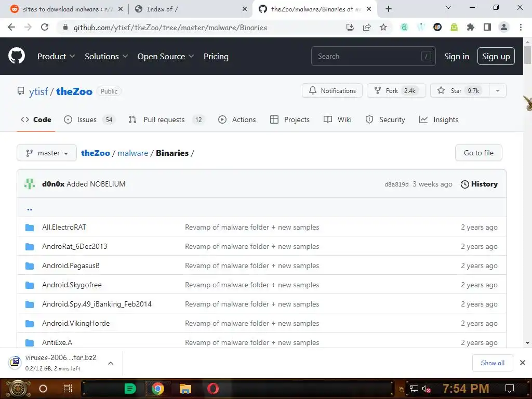The image size is (532, 399).
Task: Open Task View on the taskbar
Action: point(68,389)
